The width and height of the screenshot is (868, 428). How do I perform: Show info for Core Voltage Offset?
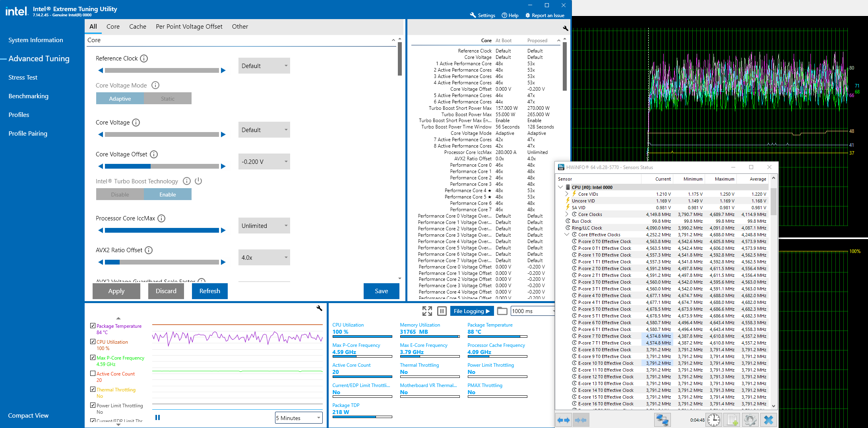(x=154, y=154)
